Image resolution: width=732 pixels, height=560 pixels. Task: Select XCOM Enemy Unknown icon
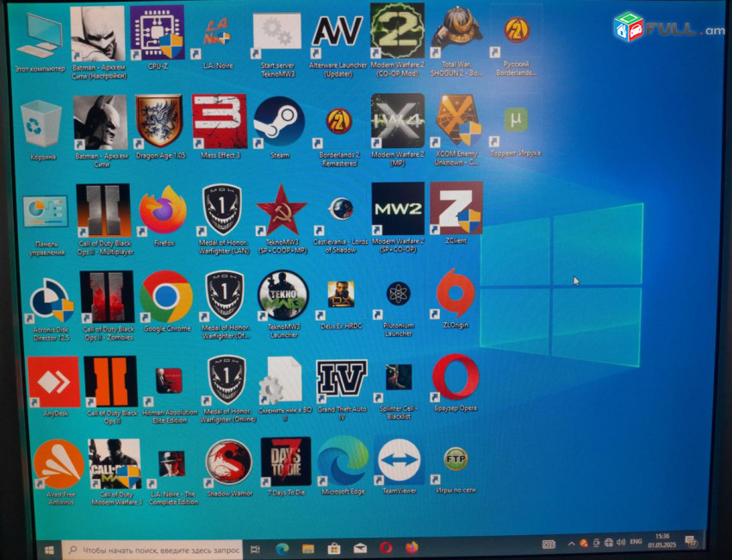point(457,121)
